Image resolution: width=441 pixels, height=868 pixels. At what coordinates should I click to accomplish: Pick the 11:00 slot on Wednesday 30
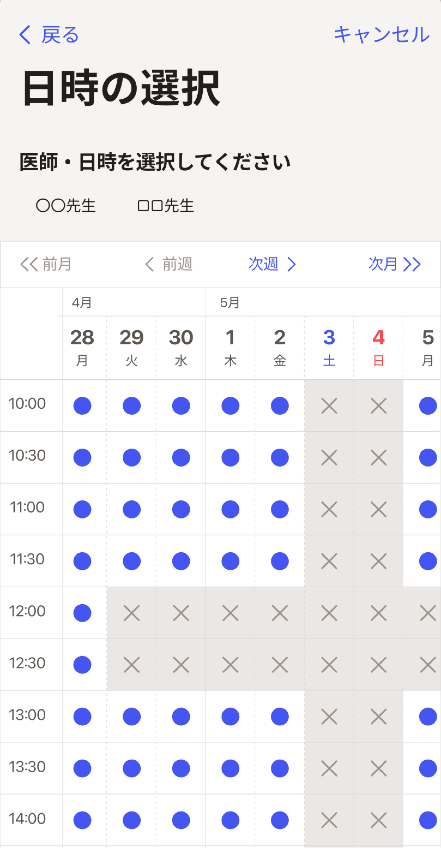pyautogui.click(x=181, y=509)
